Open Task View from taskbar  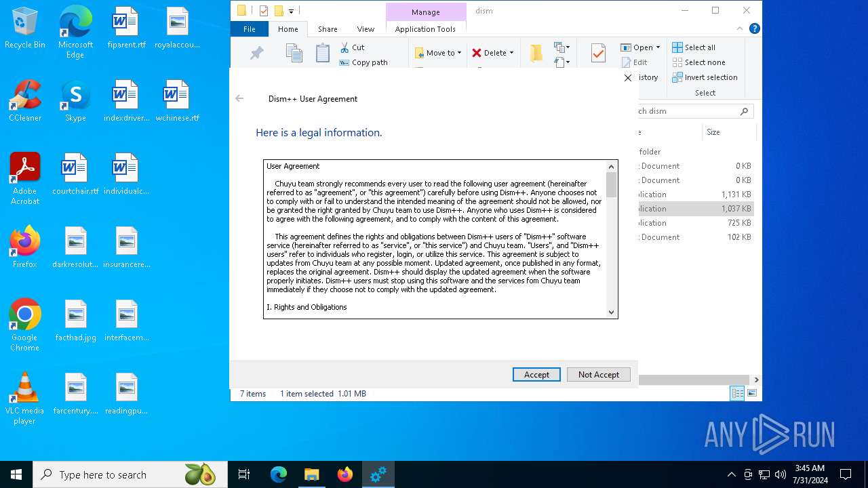[x=244, y=474]
